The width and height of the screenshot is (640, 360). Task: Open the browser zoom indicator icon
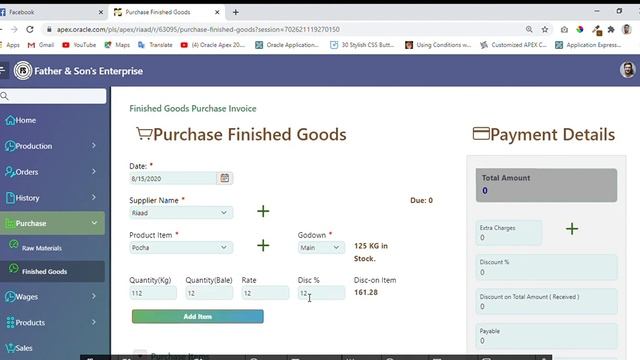[x=529, y=29]
